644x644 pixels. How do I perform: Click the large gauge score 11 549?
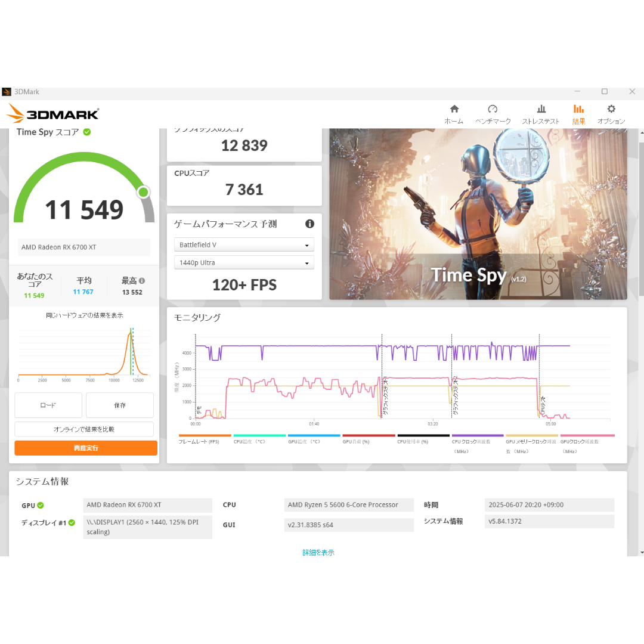(84, 209)
